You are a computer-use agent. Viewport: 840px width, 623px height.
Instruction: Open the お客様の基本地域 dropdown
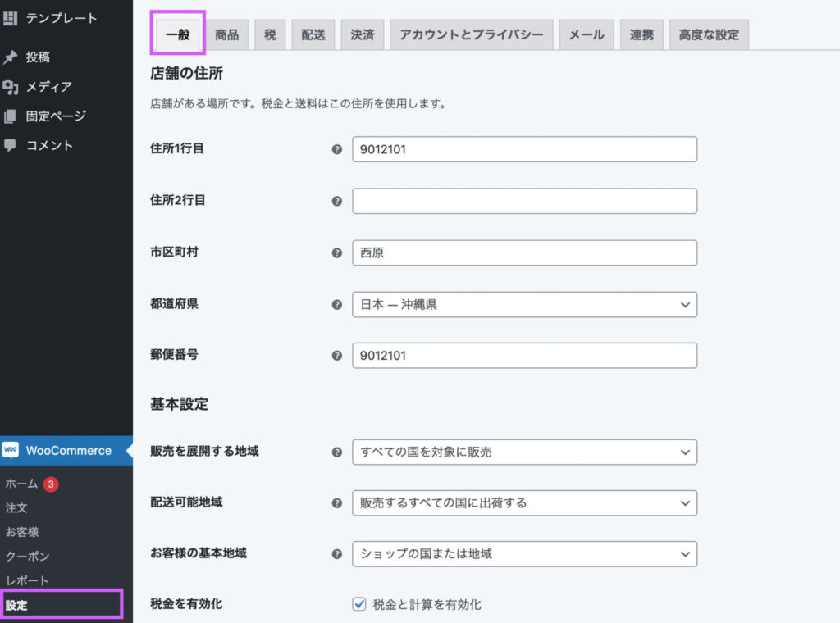[x=524, y=554]
